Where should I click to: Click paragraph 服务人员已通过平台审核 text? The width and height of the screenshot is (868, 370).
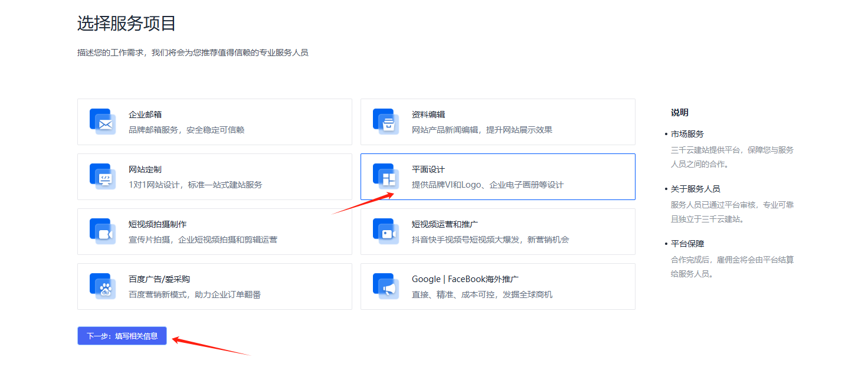coord(732,212)
